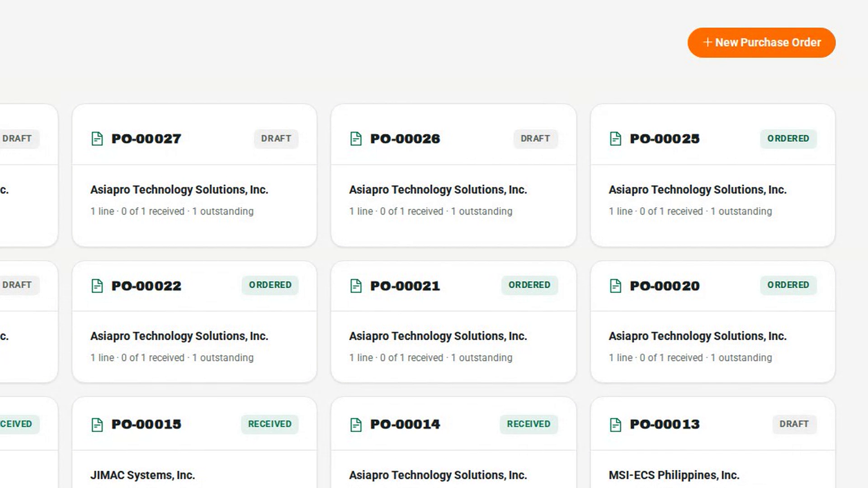This screenshot has height=488, width=868.
Task: Click the received summary line on PO-00021
Action: (431, 358)
